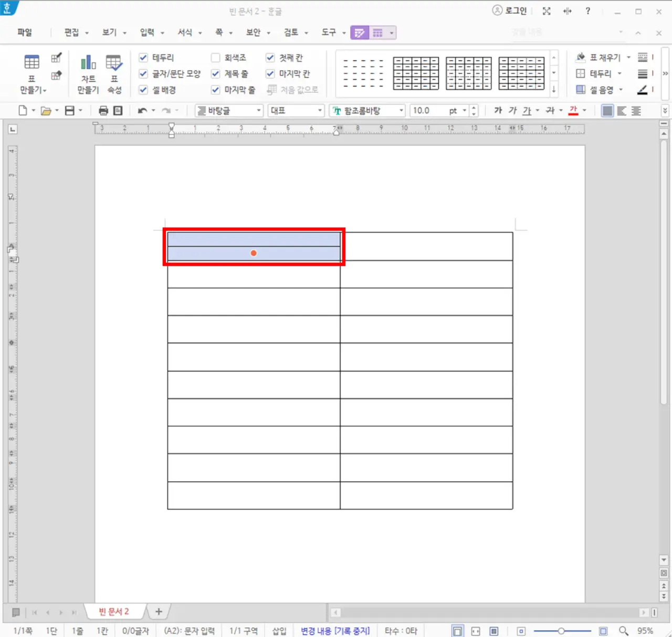Select center alignment icon
Image resolution: width=672 pixels, height=637 pixels.
[636, 111]
